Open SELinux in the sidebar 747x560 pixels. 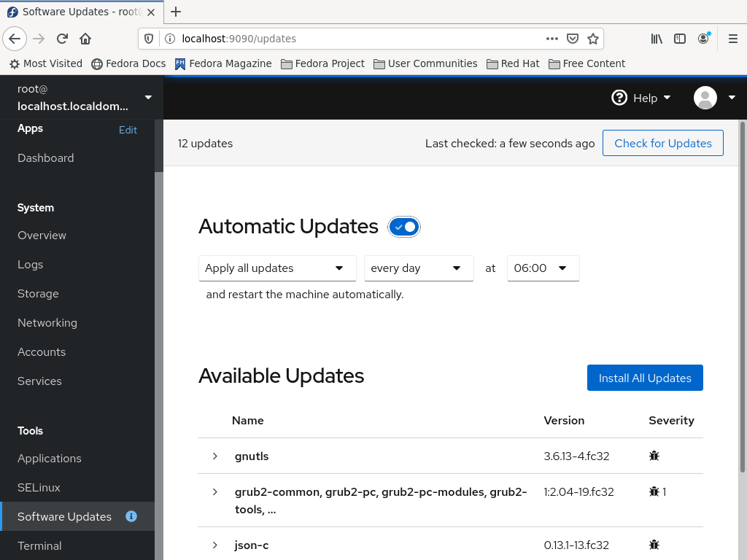(39, 487)
